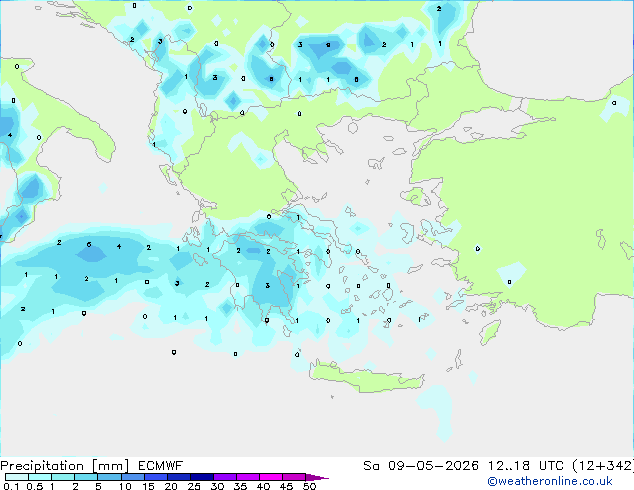The image size is (634, 490).
Task: Click the 1–2 mm legend color box
Action: (x=63, y=477)
